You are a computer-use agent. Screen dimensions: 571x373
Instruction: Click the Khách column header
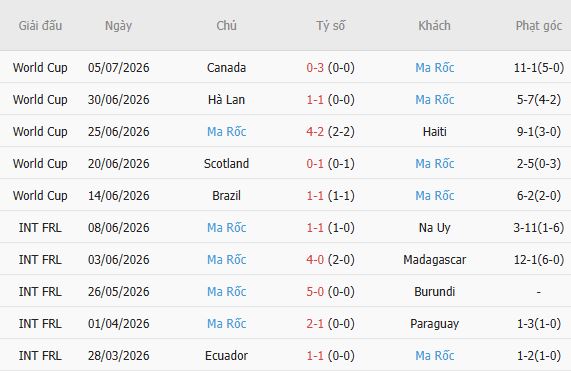(x=434, y=25)
